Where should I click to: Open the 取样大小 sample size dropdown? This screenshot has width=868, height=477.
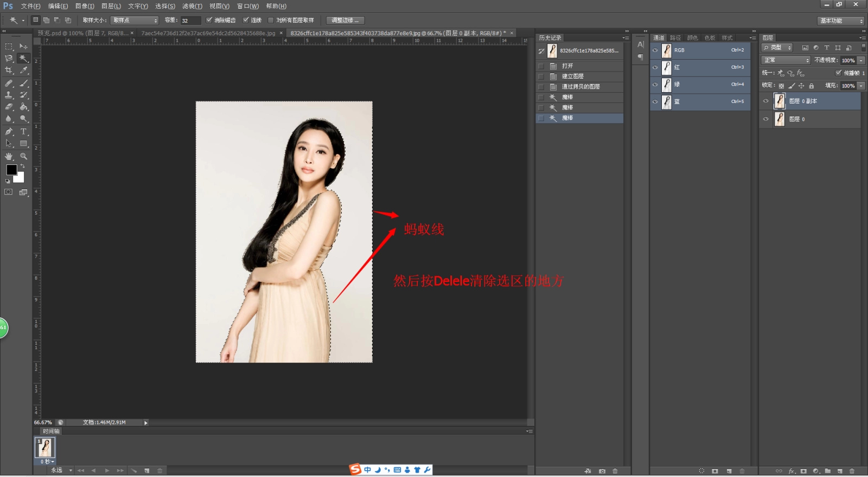[134, 20]
